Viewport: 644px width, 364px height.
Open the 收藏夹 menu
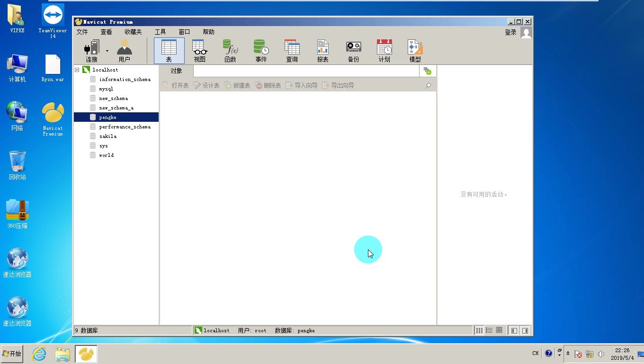[134, 32]
